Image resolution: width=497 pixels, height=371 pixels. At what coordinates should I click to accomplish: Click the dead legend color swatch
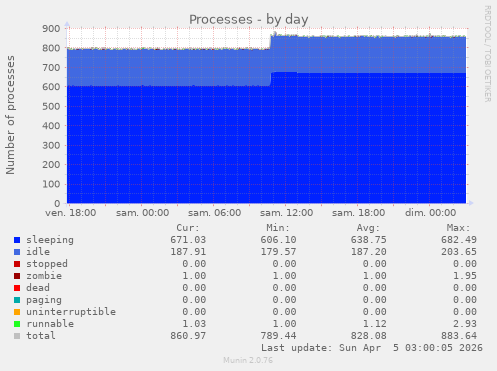point(17,288)
